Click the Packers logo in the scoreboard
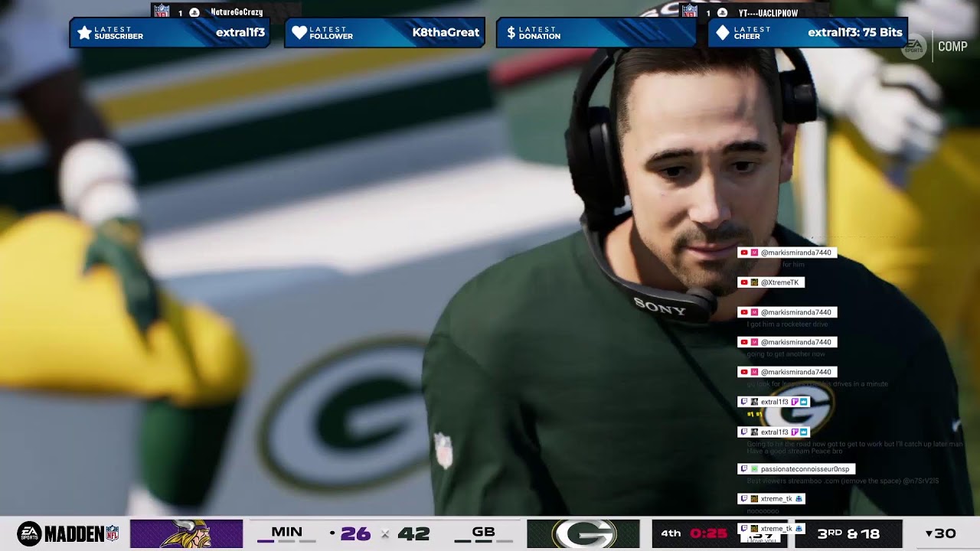980x551 pixels. (x=583, y=533)
